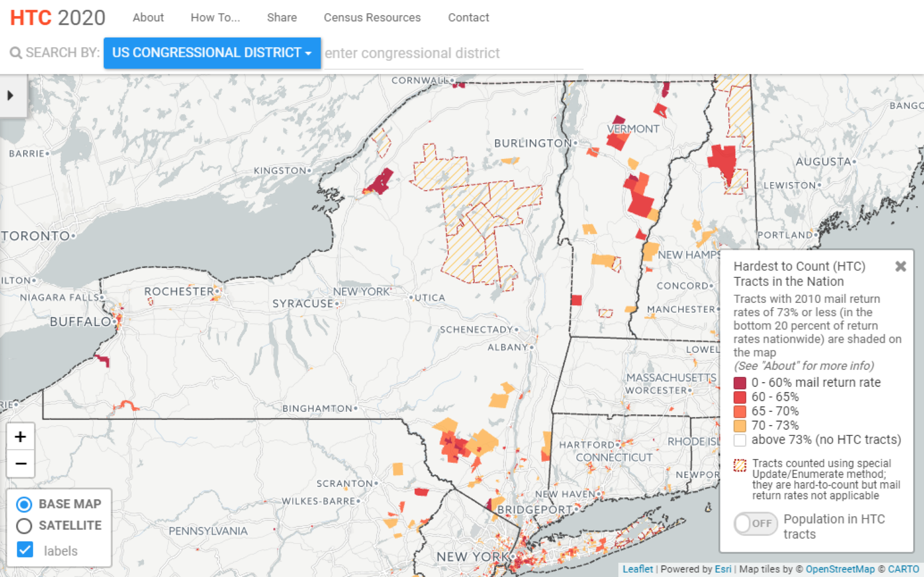Open the About menu item
Screen dimensions: 924x577
[148, 18]
